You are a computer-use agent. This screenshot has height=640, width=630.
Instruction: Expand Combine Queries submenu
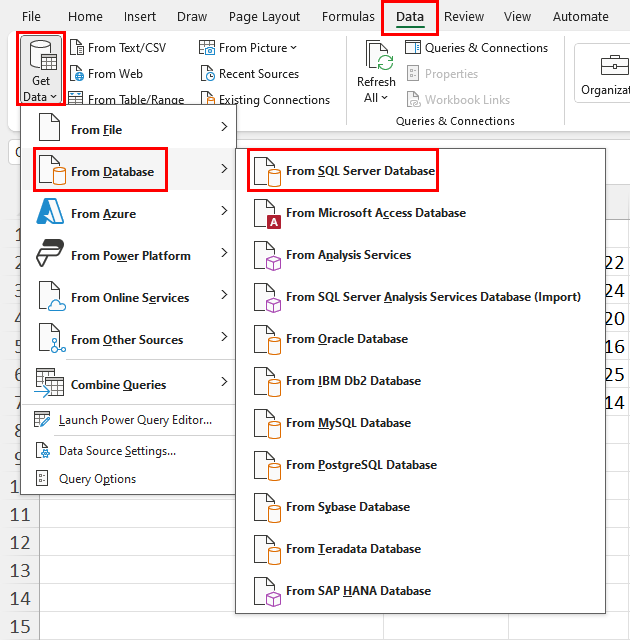pos(129,382)
